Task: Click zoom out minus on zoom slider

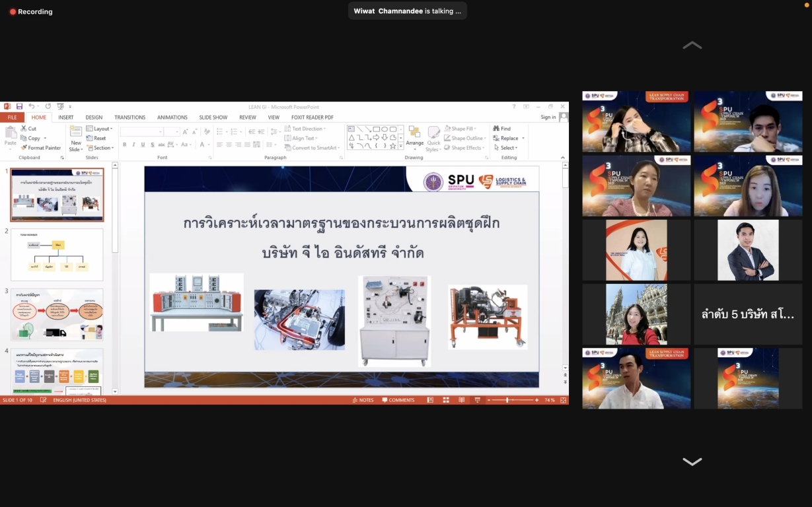Action: coord(488,400)
